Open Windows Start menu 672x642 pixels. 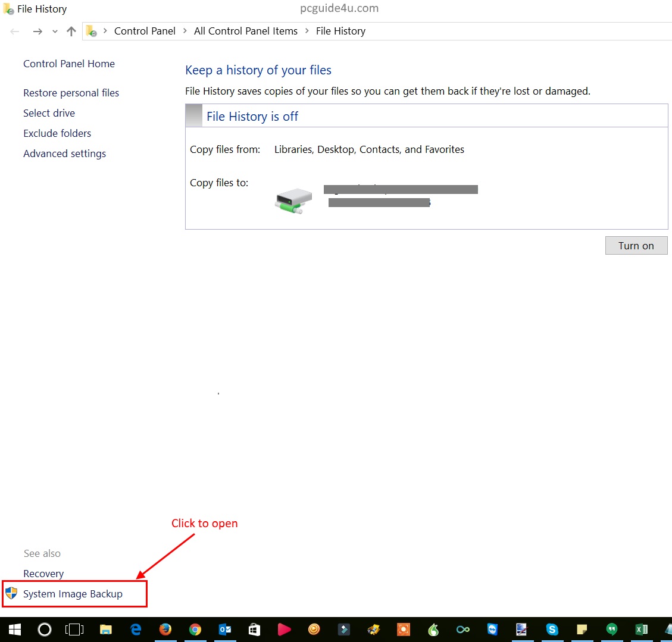[14, 630]
